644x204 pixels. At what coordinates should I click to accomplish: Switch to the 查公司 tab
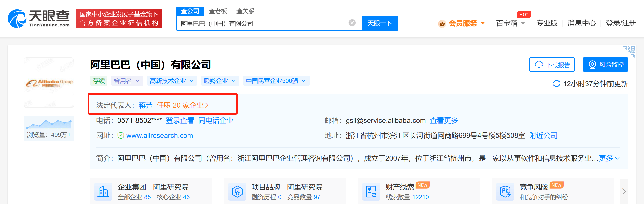[x=190, y=11]
